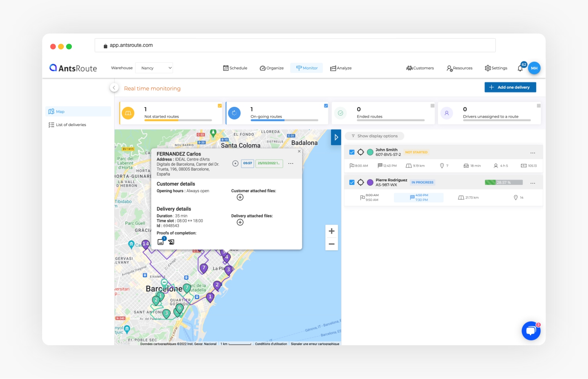Click the 28.57 % progress bar
This screenshot has width=588, height=379.
click(x=504, y=182)
